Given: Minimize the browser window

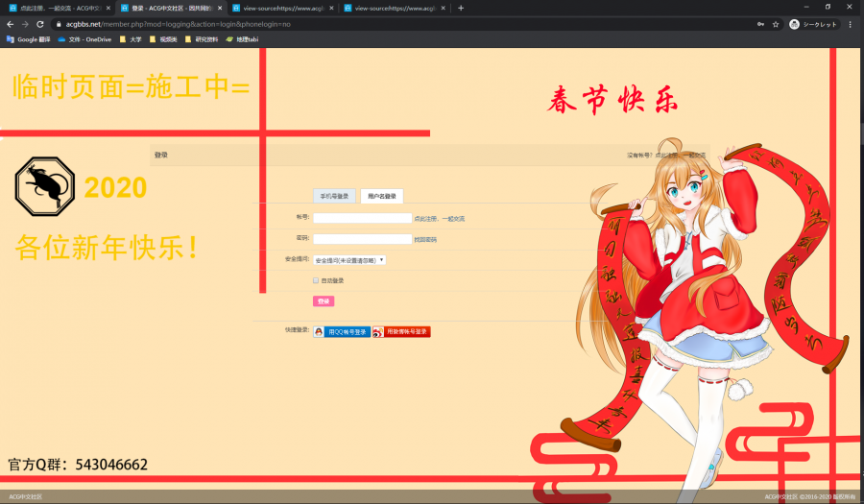Looking at the screenshot, I should [806, 7].
